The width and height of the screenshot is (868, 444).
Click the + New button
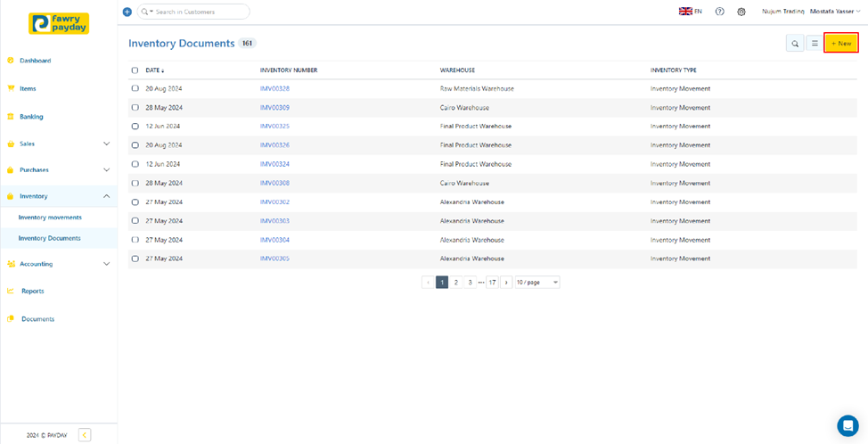click(840, 43)
